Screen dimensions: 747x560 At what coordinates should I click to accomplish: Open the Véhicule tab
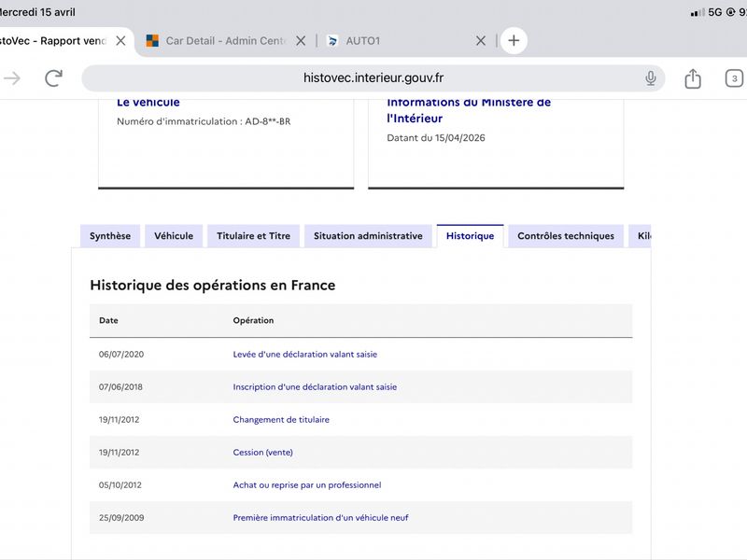coord(174,236)
